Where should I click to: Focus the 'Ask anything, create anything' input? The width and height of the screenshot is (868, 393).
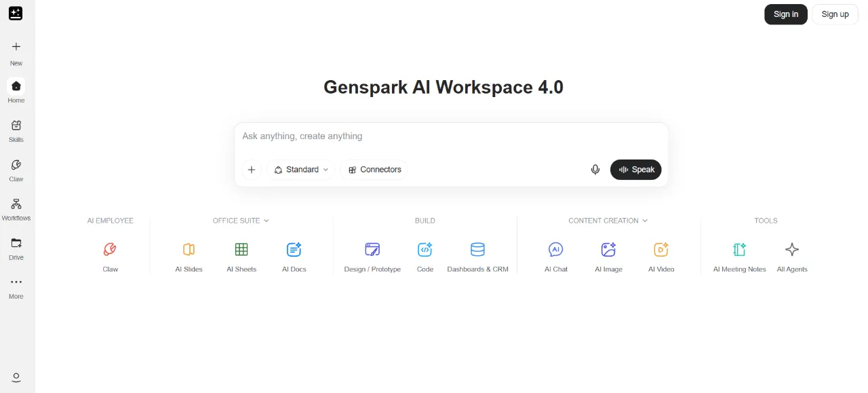click(451, 136)
